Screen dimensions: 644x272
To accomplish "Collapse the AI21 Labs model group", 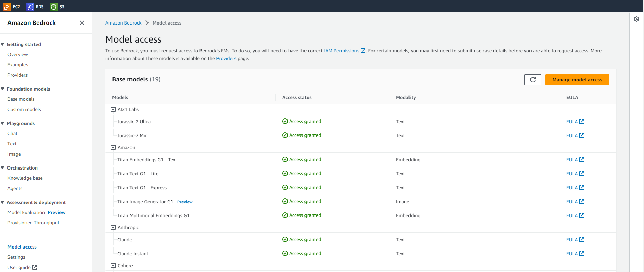I will pos(113,109).
